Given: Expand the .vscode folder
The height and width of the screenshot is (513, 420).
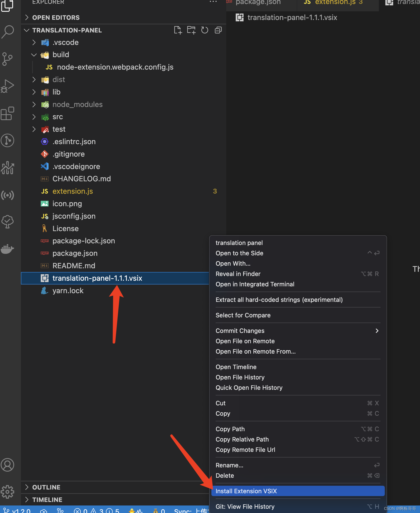Looking at the screenshot, I should 123,43.
